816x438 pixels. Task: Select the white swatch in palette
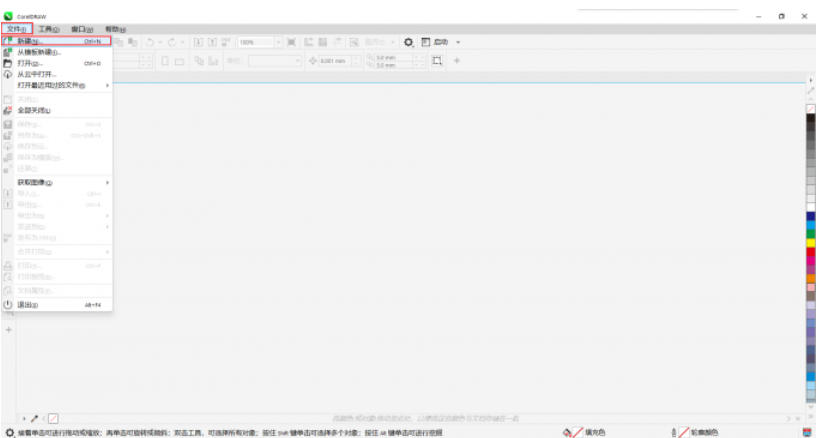coord(811,208)
